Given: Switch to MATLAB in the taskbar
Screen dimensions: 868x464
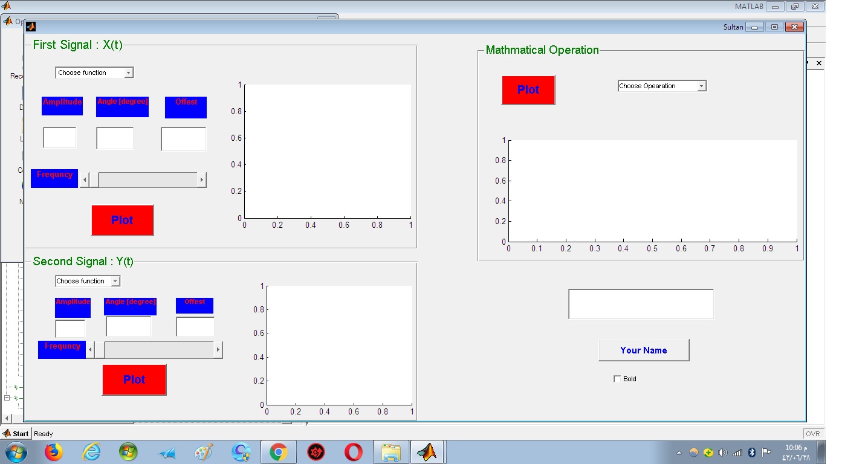Looking at the screenshot, I should [427, 452].
